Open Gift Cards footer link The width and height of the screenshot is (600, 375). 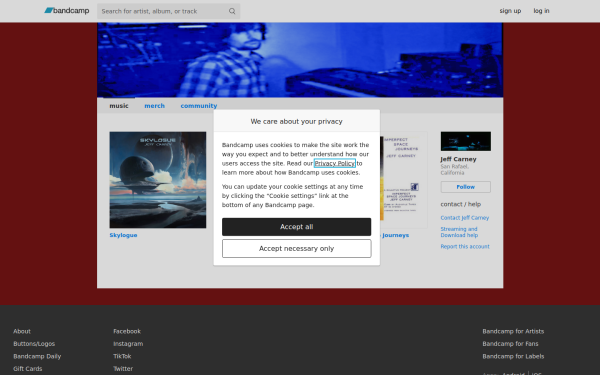click(x=28, y=368)
